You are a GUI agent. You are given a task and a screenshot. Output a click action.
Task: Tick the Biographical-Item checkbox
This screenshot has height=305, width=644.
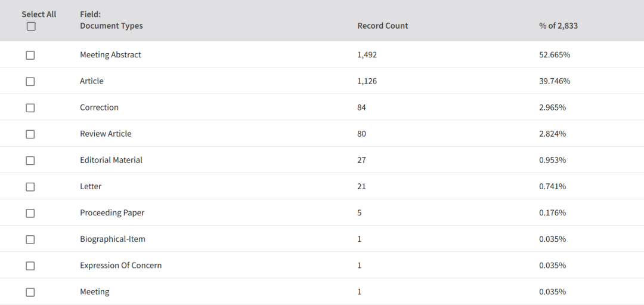point(30,240)
